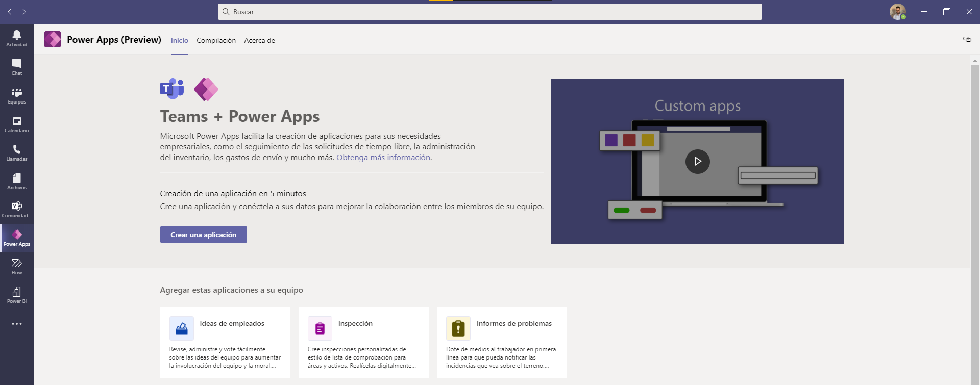980x385 pixels.
Task: Click the search magnifier icon
Action: [x=226, y=12]
